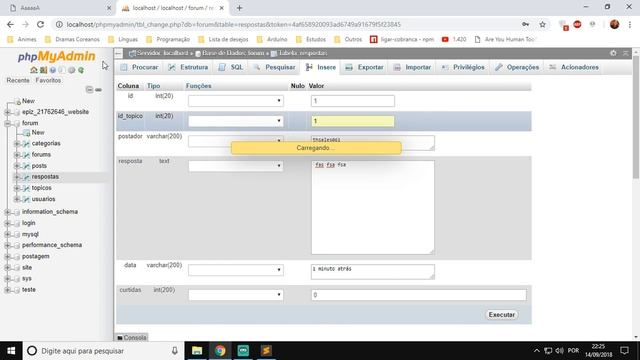Open the teste database
This screenshot has width=640, height=360.
pos(29,289)
